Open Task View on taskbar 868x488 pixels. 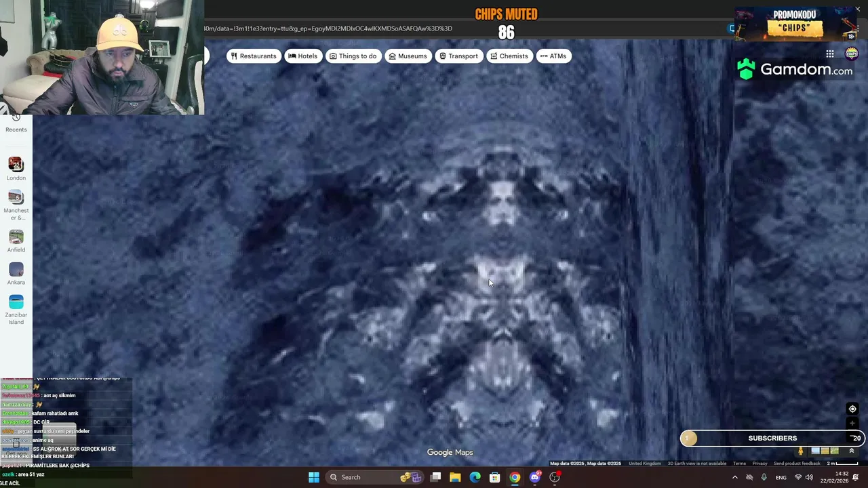[436, 477]
